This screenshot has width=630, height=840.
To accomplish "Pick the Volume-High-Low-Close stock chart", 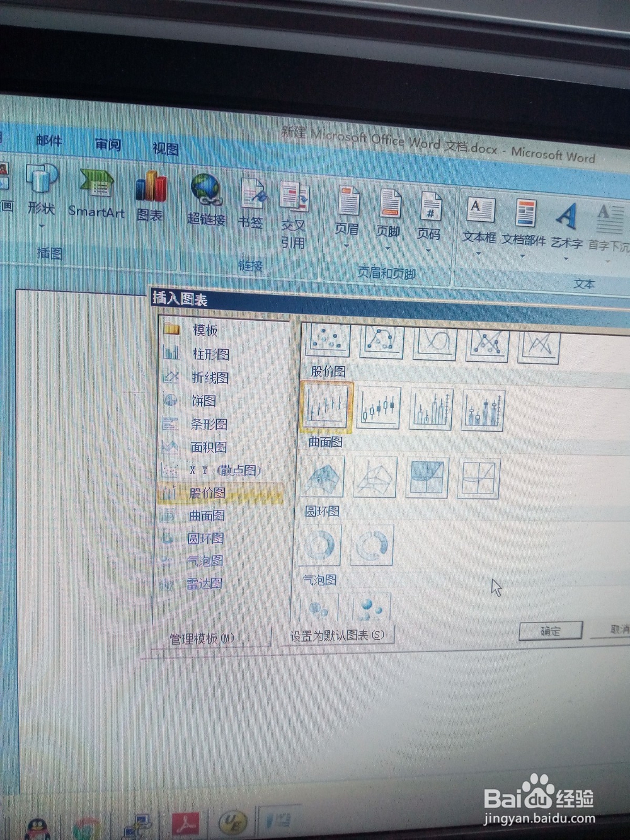I will click(x=432, y=410).
